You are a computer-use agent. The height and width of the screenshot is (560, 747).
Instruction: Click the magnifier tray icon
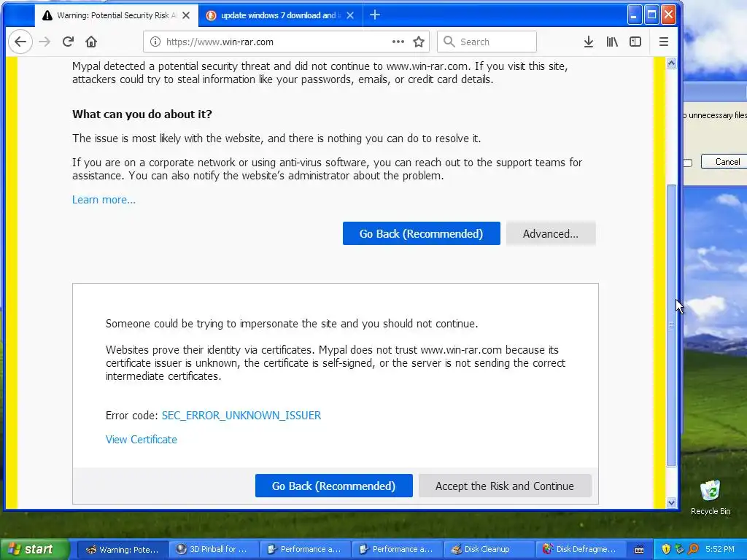click(x=693, y=549)
